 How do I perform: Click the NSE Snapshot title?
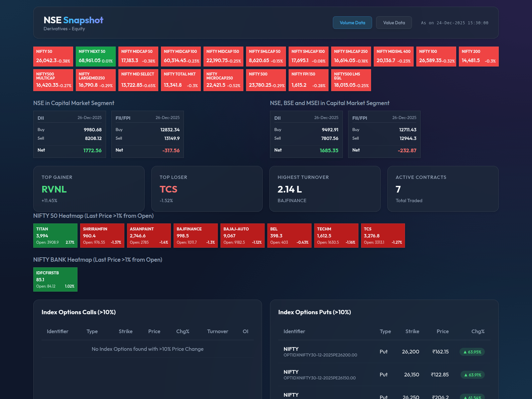[73, 20]
